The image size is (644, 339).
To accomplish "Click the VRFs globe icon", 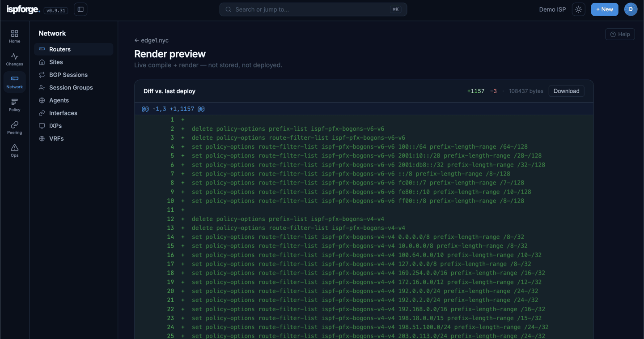I will point(42,138).
